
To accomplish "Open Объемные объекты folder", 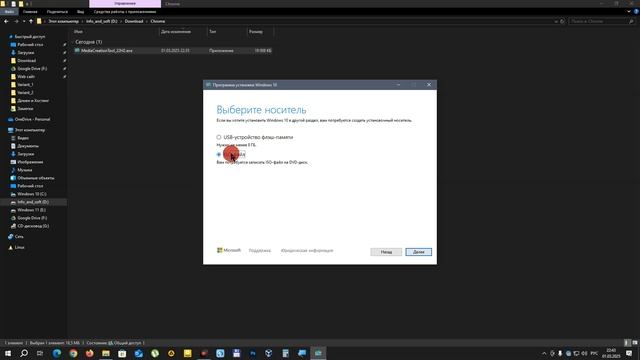I will point(36,178).
